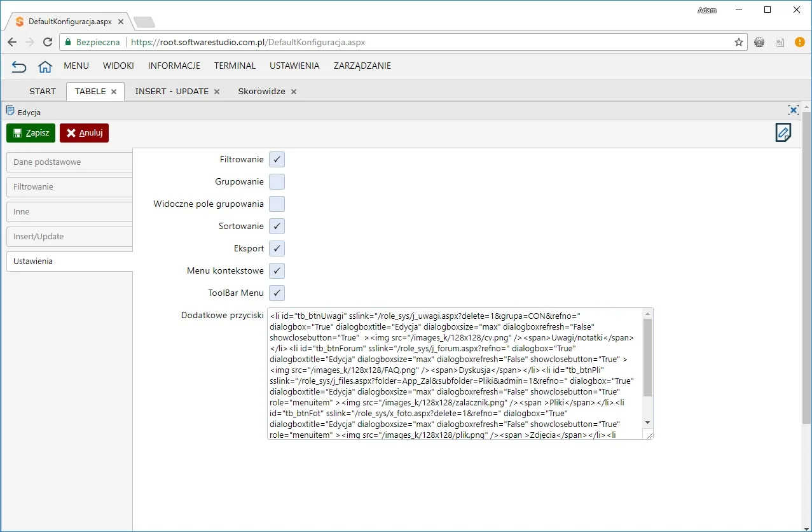Viewport: 812px width, 532px height.
Task: Open the MENU item in the app menu bar
Action: [x=76, y=66]
